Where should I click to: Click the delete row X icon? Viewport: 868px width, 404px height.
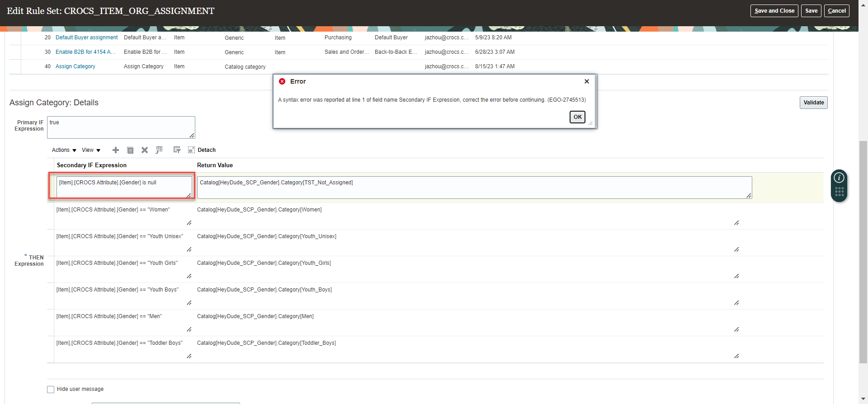click(145, 150)
